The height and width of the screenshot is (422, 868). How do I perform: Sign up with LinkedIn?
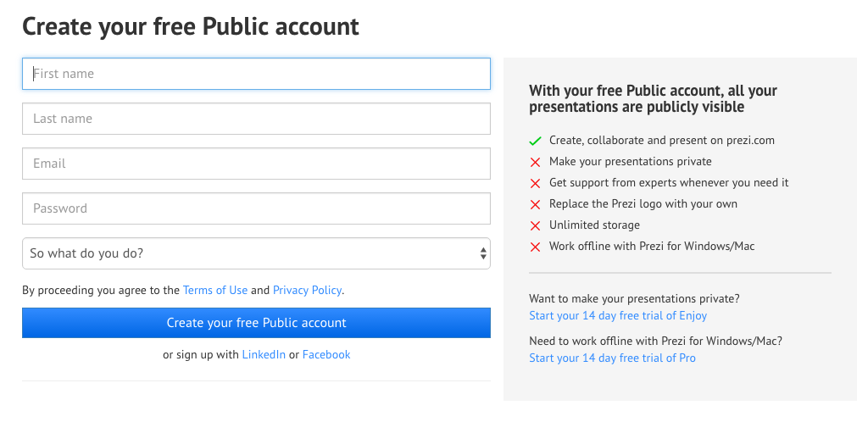pyautogui.click(x=264, y=354)
